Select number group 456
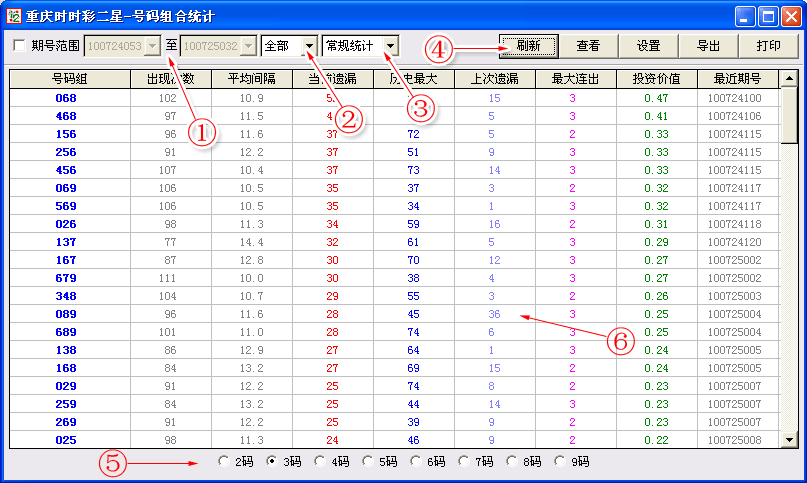 tap(66, 170)
